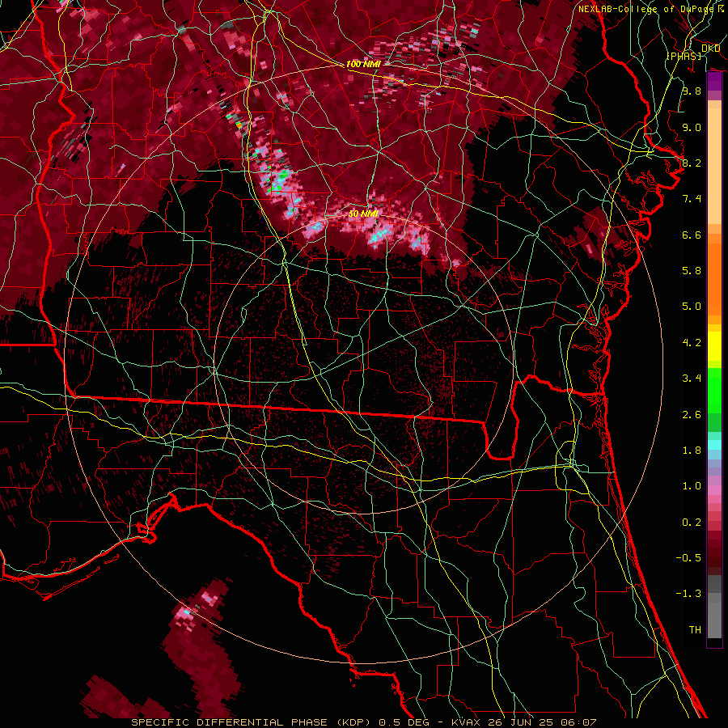Select the -0.5 legend value
This screenshot has height=728, width=728.
coord(688,557)
